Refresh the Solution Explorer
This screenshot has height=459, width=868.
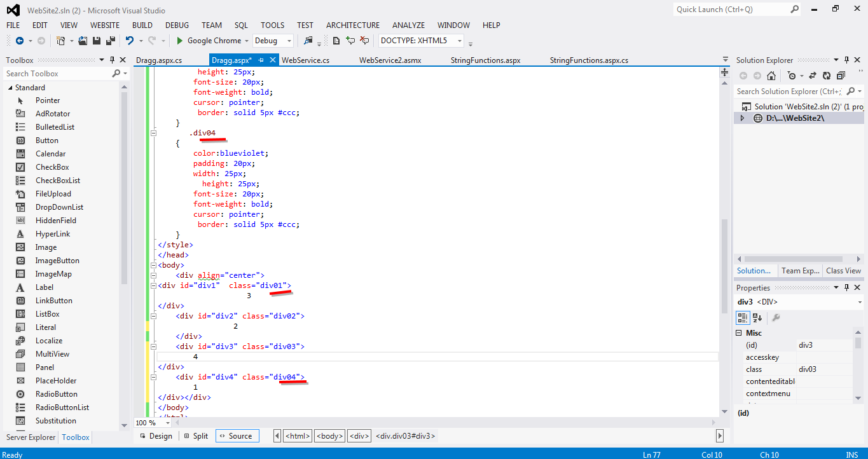tap(828, 75)
